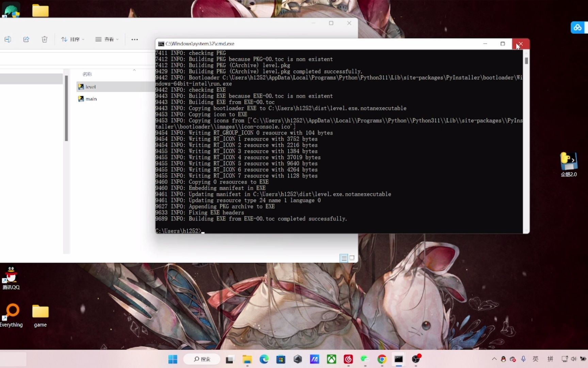Click cloud sync error icon in tray
The image size is (588, 368).
tap(513, 359)
